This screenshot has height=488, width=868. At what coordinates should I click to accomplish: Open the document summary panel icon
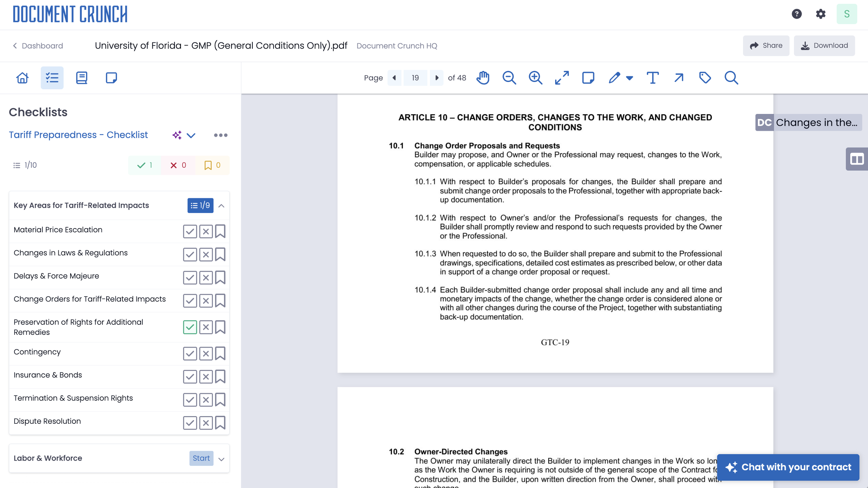coord(82,77)
